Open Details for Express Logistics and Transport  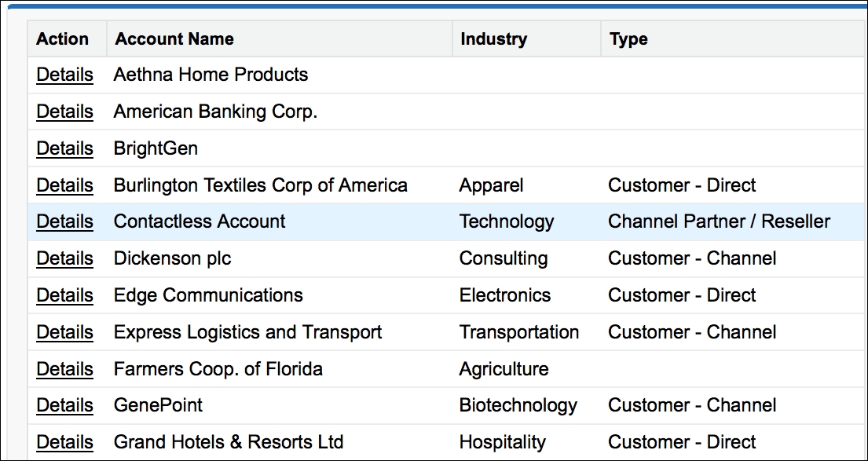pyautogui.click(x=64, y=333)
